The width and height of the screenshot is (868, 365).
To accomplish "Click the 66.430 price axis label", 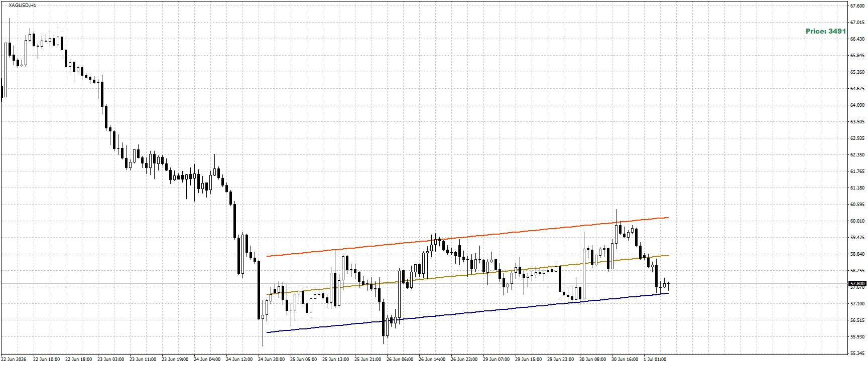I will (x=857, y=39).
